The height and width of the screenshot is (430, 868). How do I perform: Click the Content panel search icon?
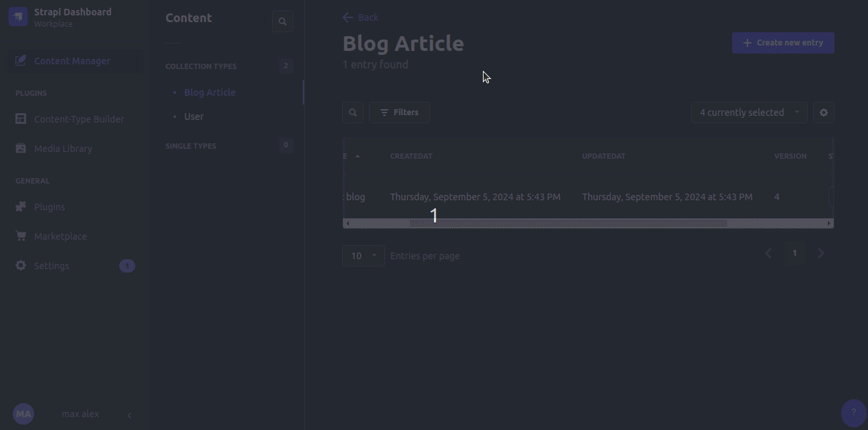pos(283,21)
